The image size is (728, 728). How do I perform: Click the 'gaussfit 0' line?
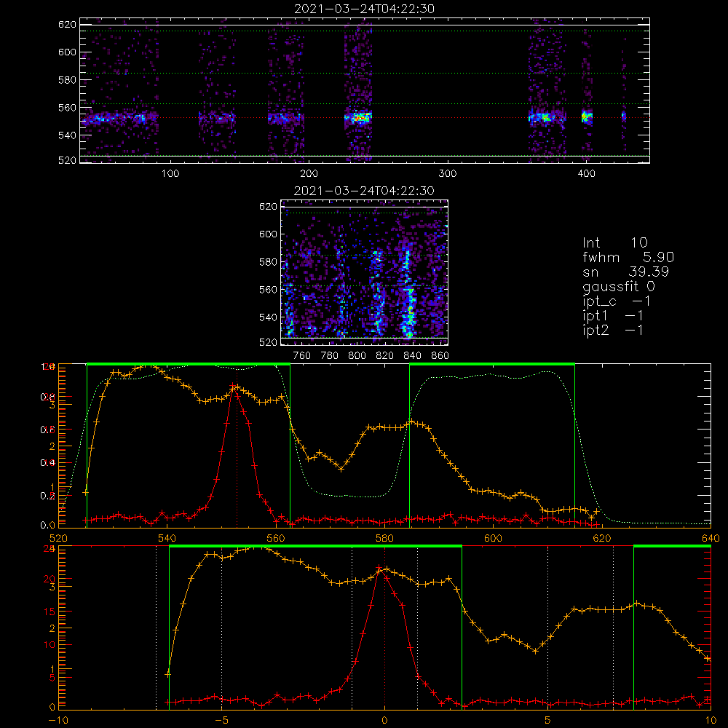[618, 287]
